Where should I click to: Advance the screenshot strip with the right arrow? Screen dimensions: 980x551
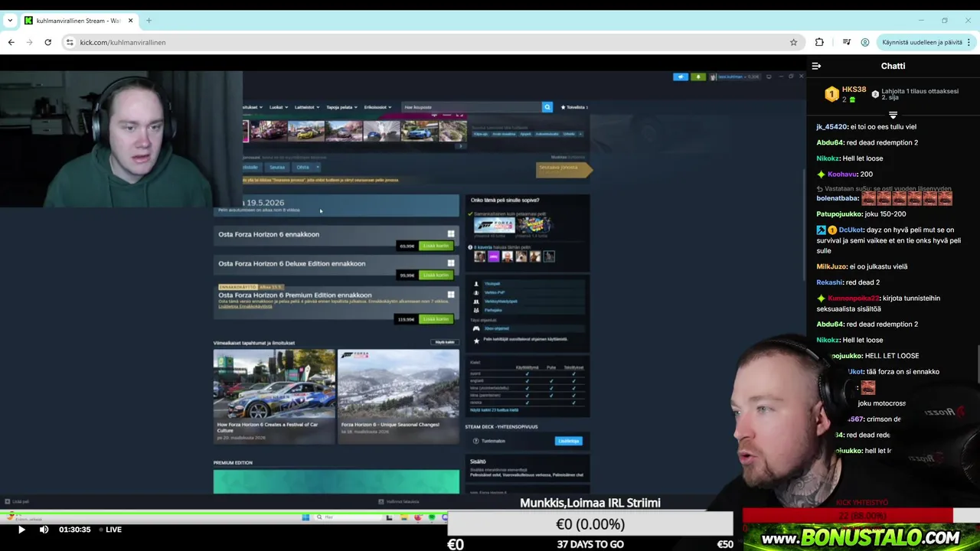coord(461,146)
